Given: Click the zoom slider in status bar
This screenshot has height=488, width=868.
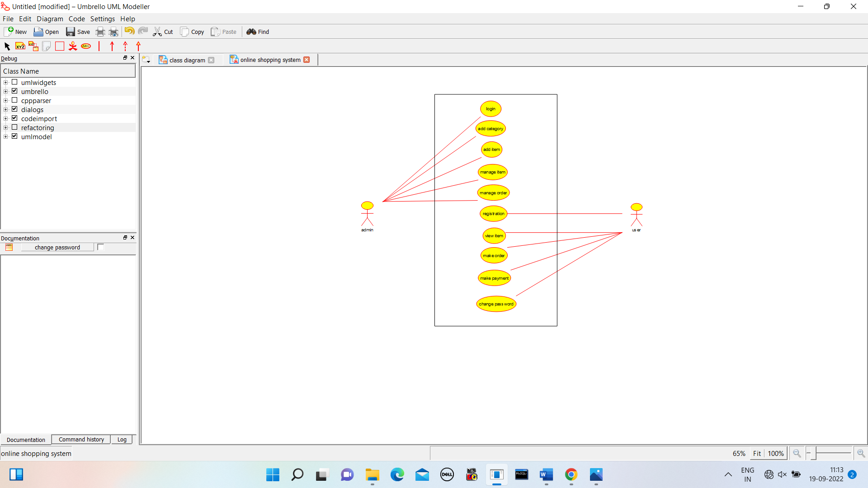Looking at the screenshot, I should 829,453.
